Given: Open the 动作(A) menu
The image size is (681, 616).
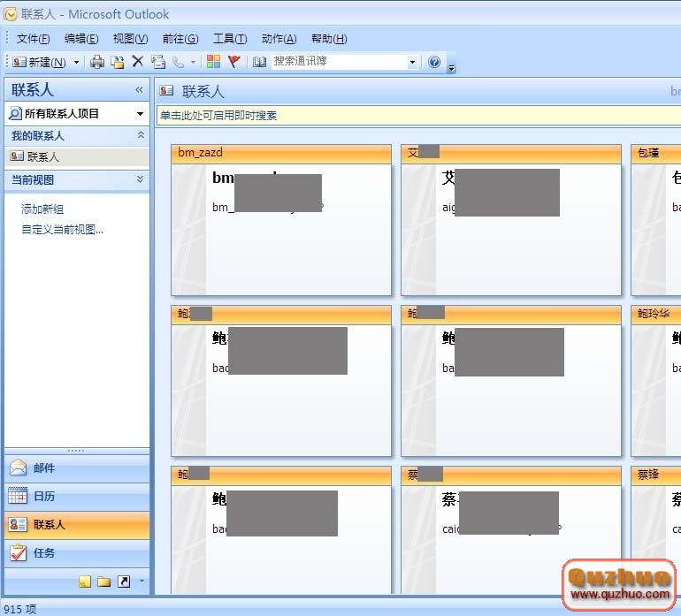Looking at the screenshot, I should (x=279, y=39).
